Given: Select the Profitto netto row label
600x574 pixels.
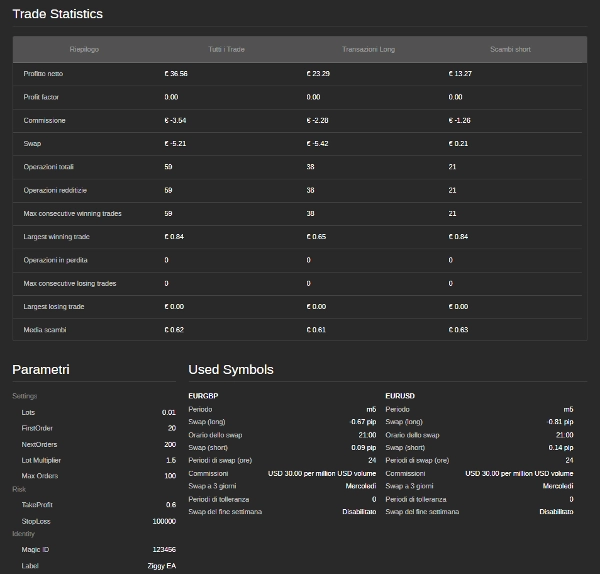Looking at the screenshot, I should click(43, 73).
